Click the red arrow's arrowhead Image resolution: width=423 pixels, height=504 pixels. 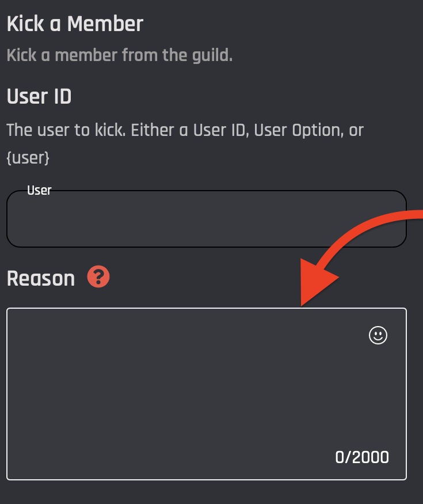318,282
